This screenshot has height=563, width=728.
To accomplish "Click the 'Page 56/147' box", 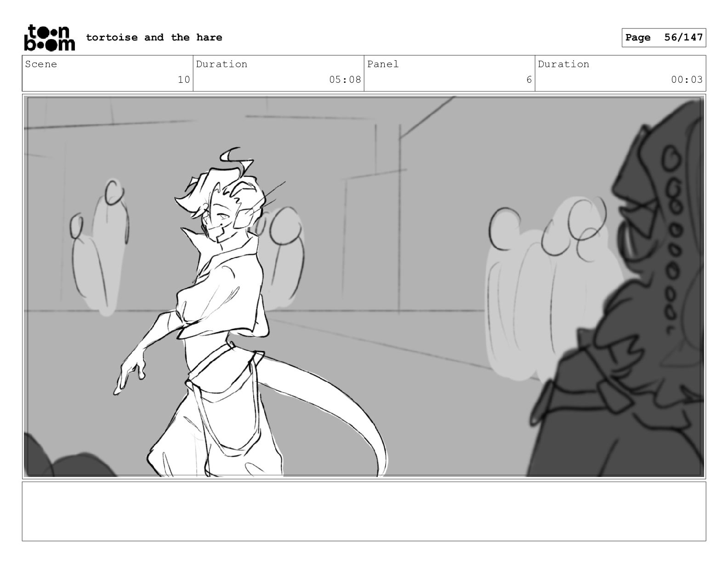I will (x=664, y=37).
